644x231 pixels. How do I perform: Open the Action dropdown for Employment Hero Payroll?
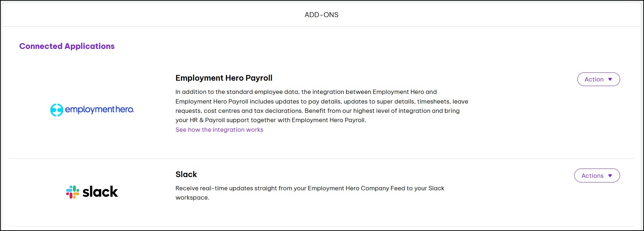coord(598,79)
